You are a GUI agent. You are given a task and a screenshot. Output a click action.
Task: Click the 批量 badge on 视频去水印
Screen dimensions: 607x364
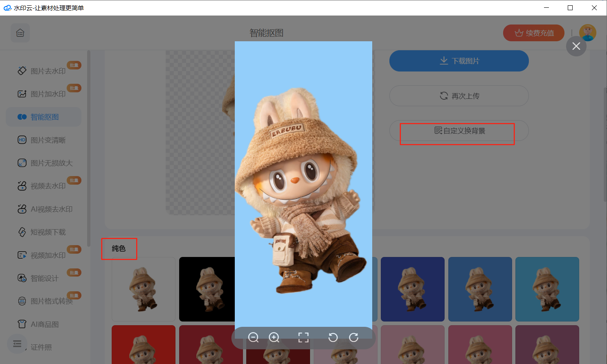tap(74, 180)
